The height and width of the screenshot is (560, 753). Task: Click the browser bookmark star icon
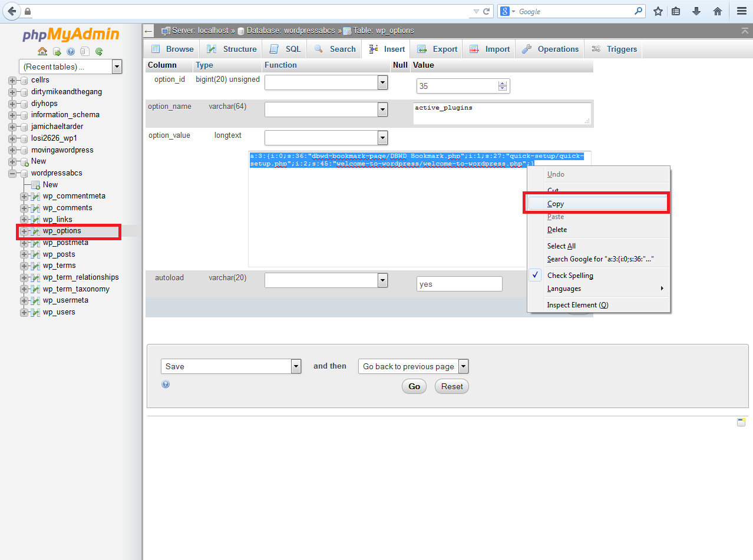[x=658, y=11]
